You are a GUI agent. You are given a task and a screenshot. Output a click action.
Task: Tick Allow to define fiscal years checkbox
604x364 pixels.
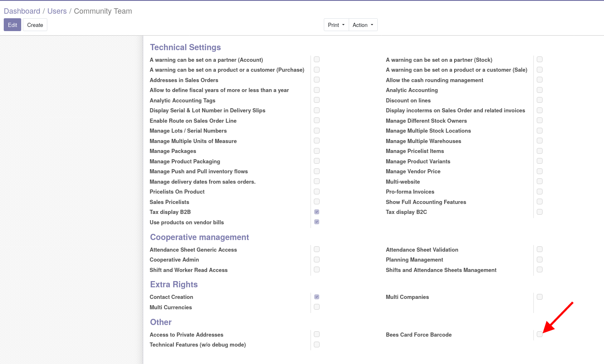pos(317,90)
